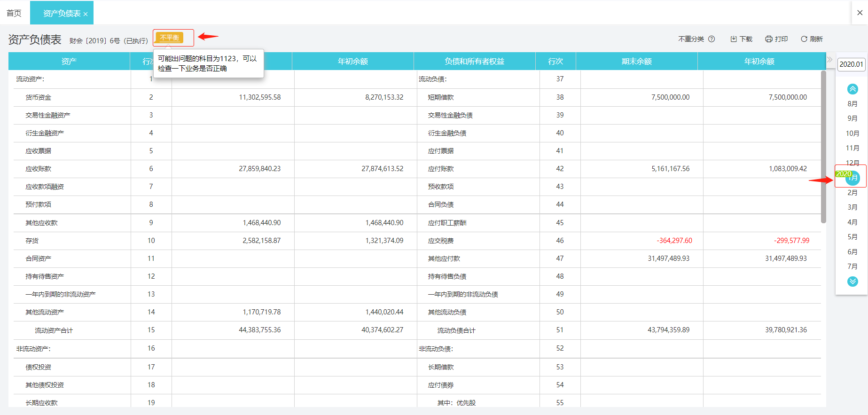Select 6月 in the period list

click(x=852, y=252)
